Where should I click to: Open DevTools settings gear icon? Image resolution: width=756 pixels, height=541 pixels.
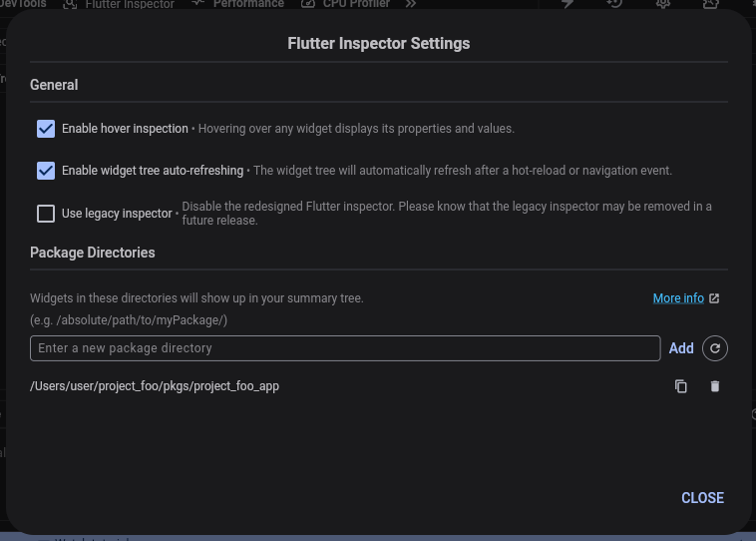[x=663, y=4]
